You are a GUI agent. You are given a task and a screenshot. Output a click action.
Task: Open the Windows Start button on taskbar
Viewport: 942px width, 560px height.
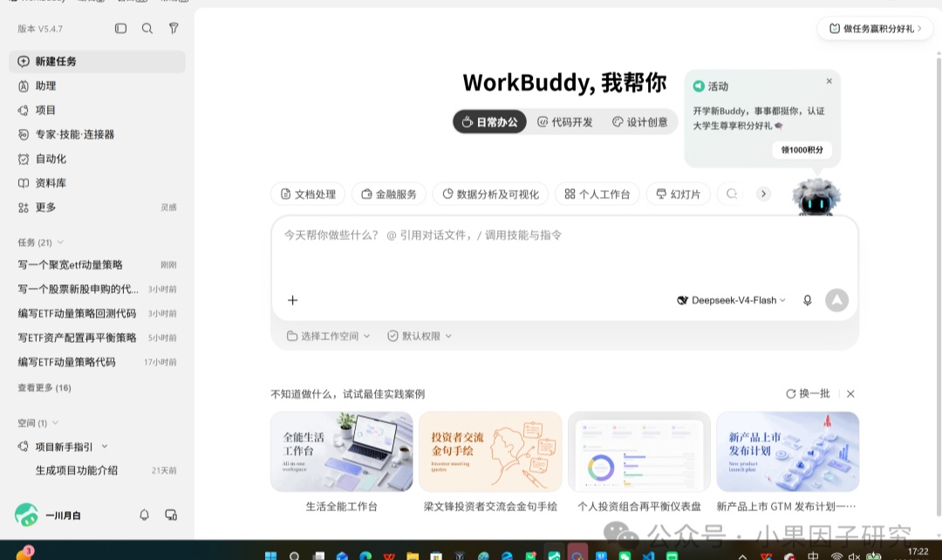[x=271, y=555]
